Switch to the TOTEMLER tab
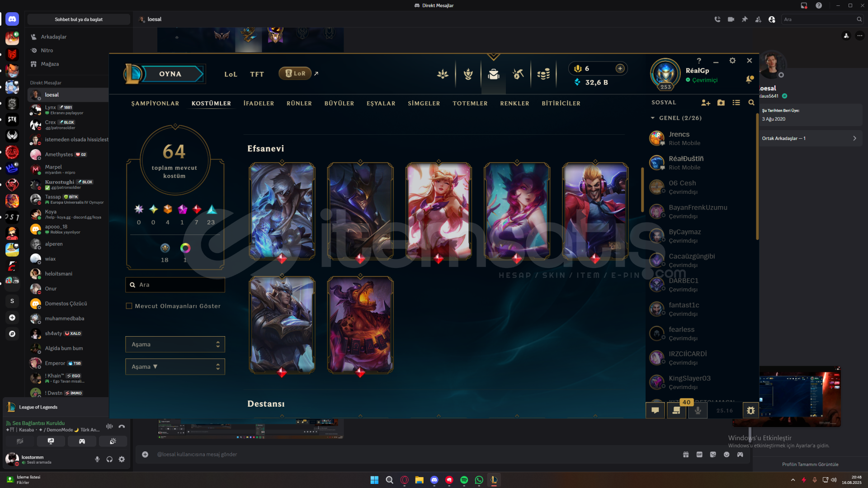 (470, 103)
